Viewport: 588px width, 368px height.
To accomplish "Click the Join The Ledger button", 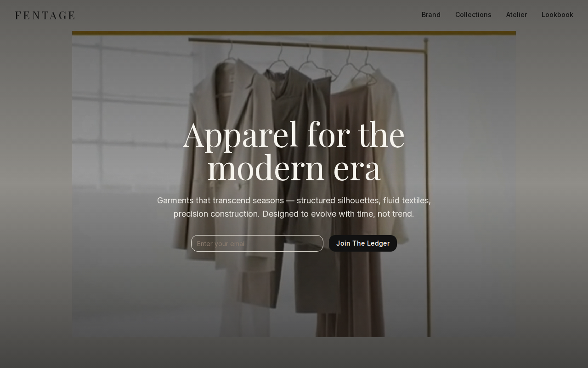I will pyautogui.click(x=363, y=243).
